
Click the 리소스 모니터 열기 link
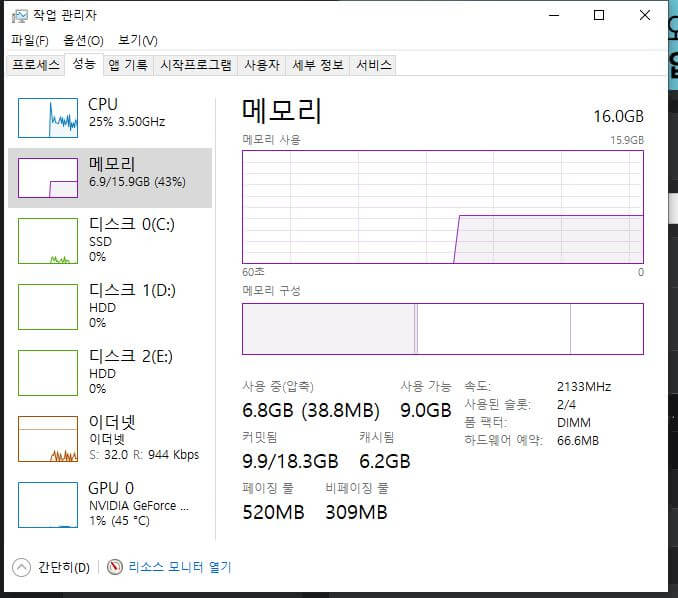click(x=180, y=567)
